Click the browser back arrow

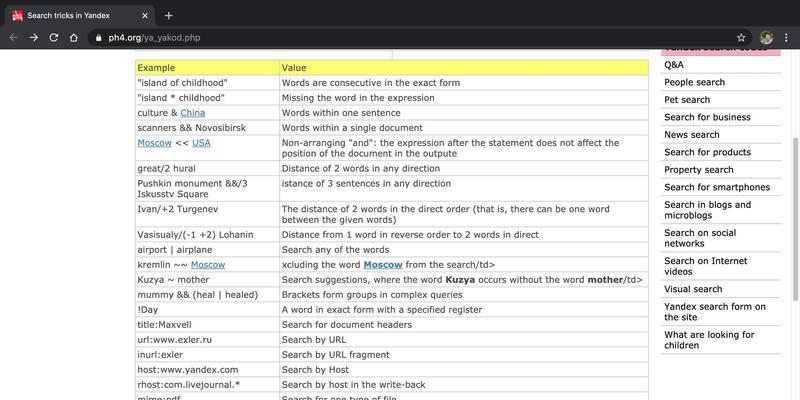tap(14, 38)
